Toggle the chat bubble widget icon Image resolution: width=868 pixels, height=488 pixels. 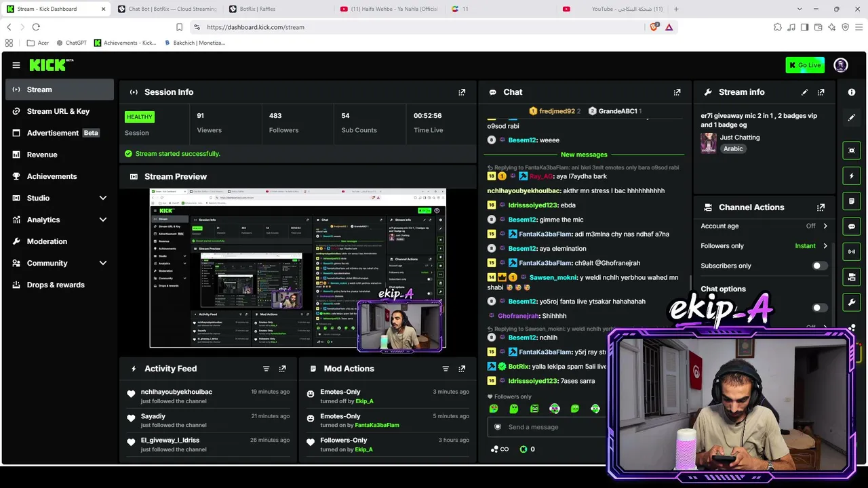pyautogui.click(x=852, y=226)
